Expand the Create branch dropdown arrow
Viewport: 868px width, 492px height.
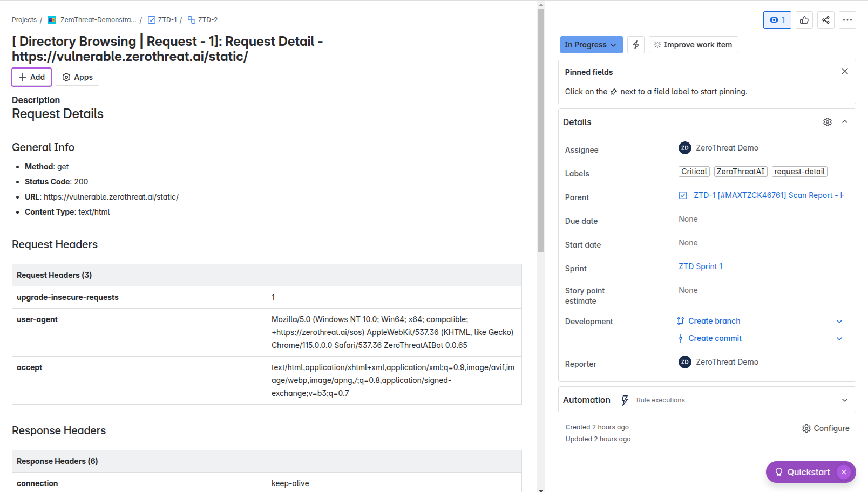pos(839,322)
